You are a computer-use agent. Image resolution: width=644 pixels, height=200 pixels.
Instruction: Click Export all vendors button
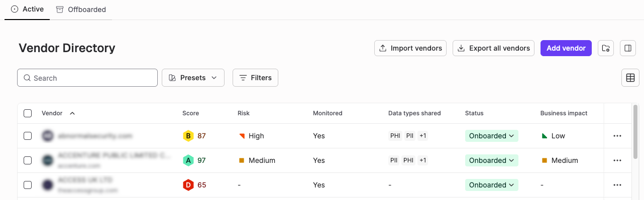point(493,48)
